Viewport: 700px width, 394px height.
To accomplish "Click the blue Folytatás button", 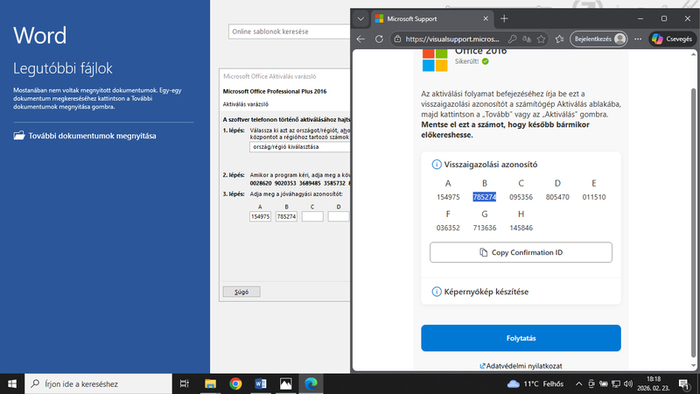I will 521,338.
